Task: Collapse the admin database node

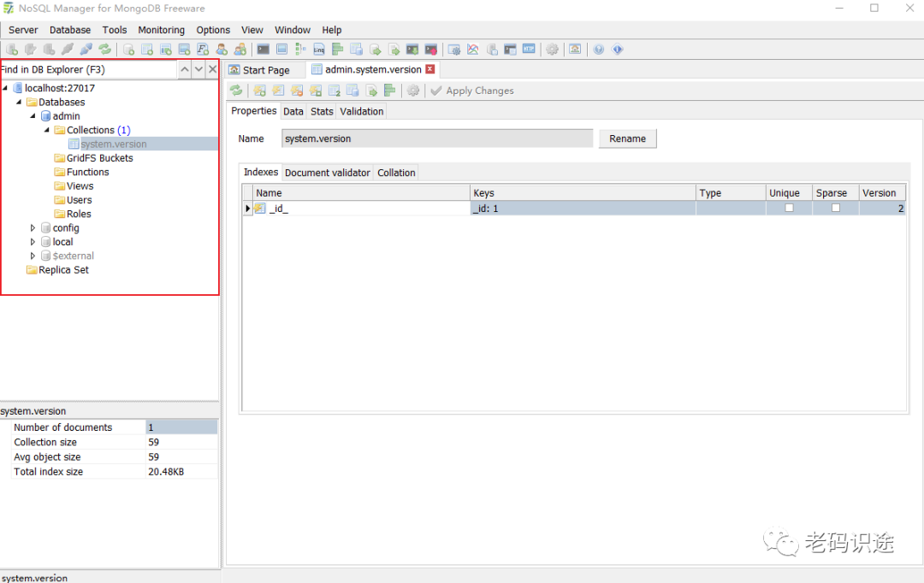Action: point(33,116)
